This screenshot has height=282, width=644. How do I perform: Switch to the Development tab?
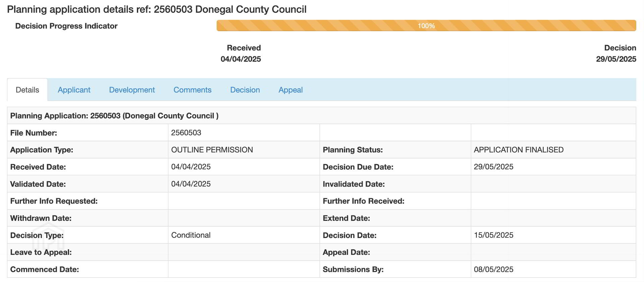[132, 90]
